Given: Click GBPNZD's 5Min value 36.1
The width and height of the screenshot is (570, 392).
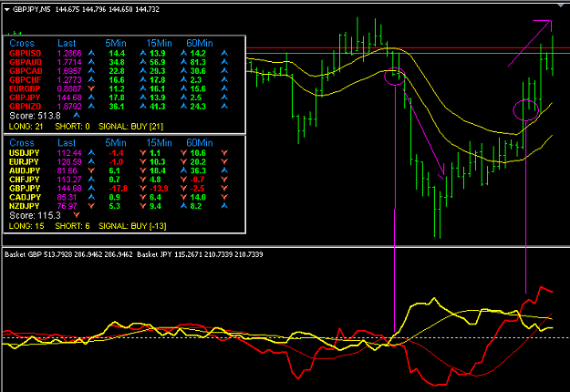Looking at the screenshot, I should 117,107.
